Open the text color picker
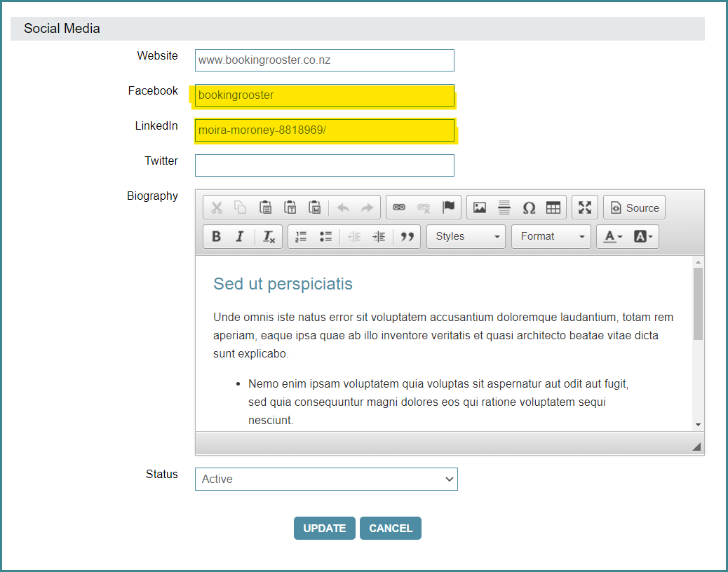The width and height of the screenshot is (728, 572). coord(613,237)
